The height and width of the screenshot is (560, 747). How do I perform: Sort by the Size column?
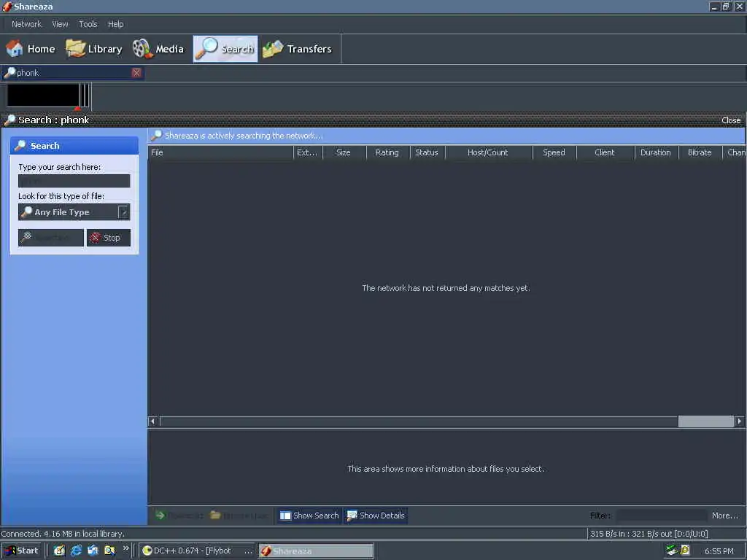(x=344, y=153)
